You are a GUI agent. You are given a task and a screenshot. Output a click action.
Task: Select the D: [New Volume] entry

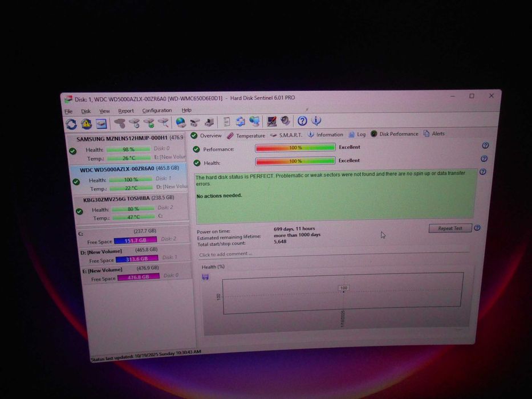tap(135, 255)
